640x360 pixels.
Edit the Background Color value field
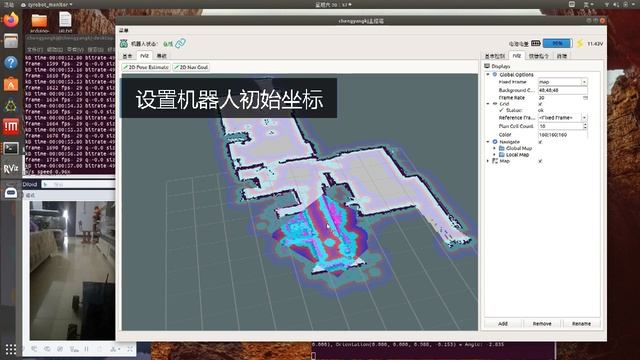point(562,90)
